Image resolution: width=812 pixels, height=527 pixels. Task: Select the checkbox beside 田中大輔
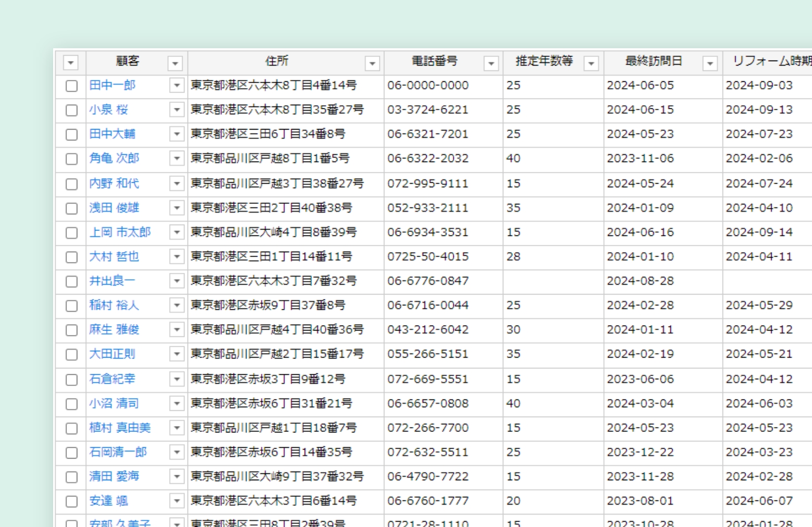point(71,134)
